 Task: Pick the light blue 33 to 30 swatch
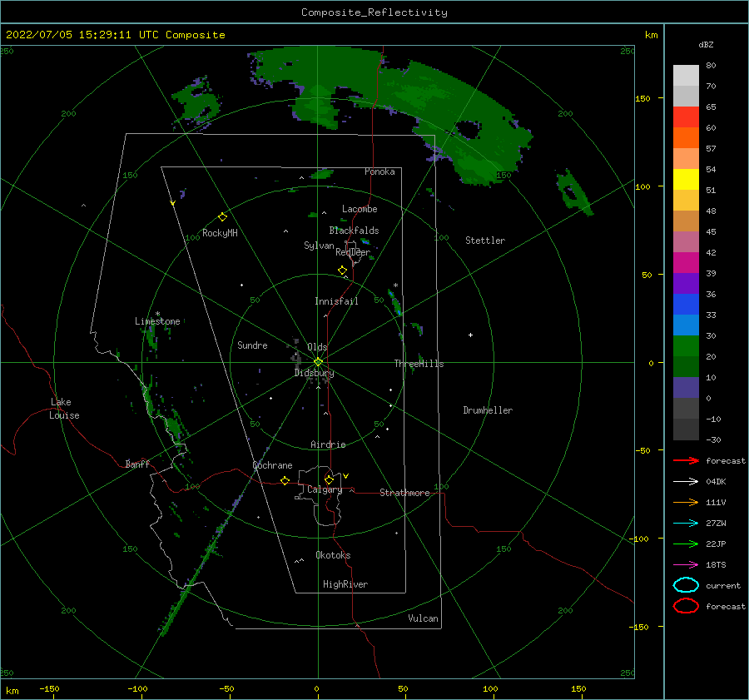(686, 325)
